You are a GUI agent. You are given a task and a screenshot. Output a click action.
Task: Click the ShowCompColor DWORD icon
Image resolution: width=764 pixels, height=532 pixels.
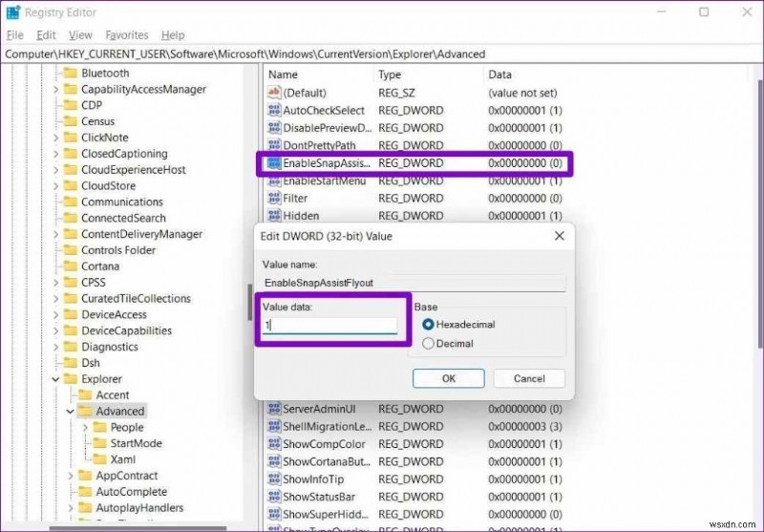[274, 444]
